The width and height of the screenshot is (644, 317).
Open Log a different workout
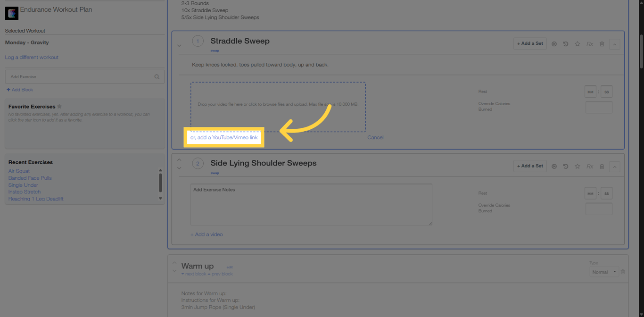32,58
